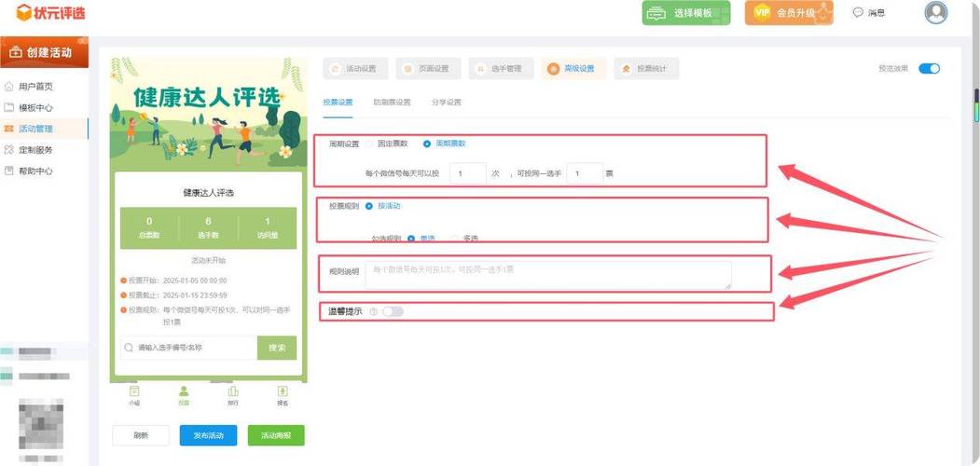Click the 介绍 icon in preview
980x466 pixels.
pos(134,391)
